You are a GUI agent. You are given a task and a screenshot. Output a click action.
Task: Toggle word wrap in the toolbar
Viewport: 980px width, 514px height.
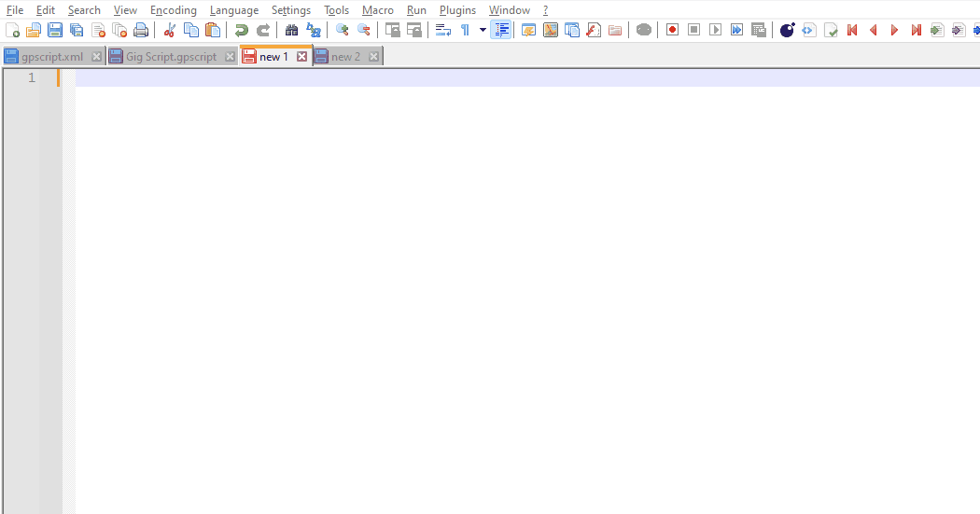[443, 30]
